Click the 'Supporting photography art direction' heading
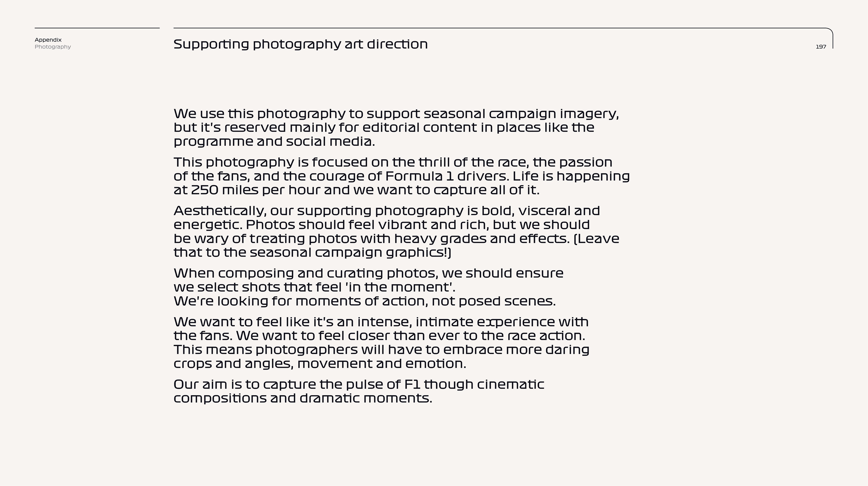 coord(300,45)
